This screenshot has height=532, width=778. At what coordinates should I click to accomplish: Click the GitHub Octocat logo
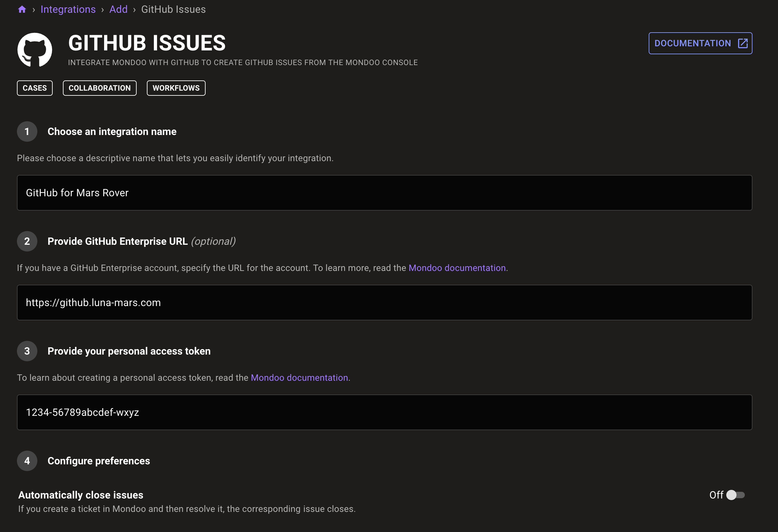35,50
